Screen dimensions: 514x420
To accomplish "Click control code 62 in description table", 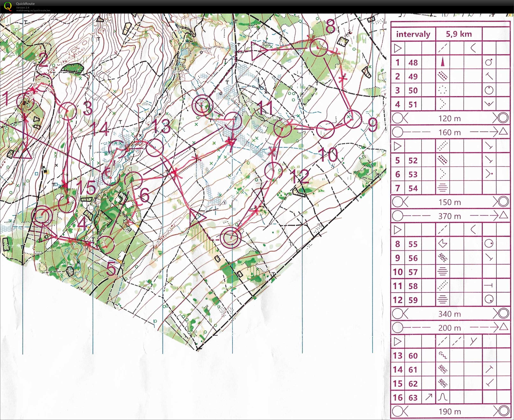I will [413, 384].
